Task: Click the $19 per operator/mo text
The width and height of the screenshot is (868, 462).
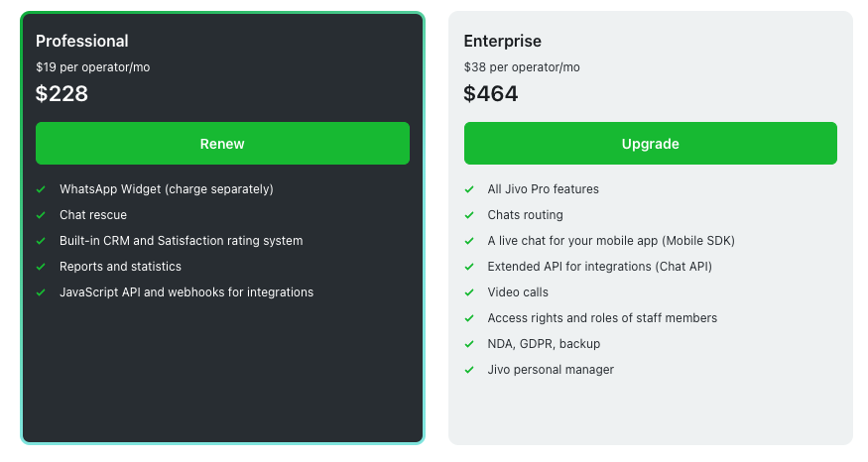Action: (x=93, y=67)
